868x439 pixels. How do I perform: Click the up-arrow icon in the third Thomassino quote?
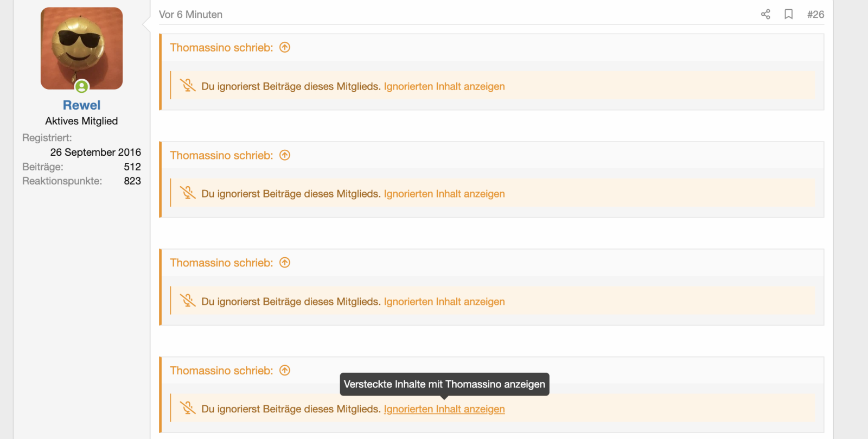pos(285,263)
